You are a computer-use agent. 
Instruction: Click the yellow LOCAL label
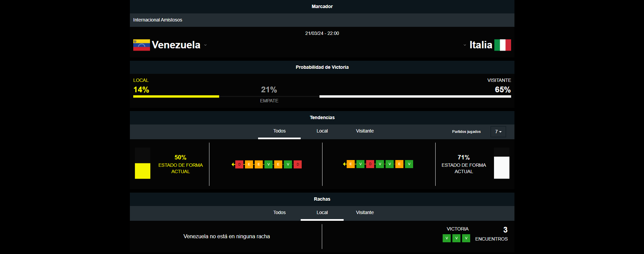[141, 81]
